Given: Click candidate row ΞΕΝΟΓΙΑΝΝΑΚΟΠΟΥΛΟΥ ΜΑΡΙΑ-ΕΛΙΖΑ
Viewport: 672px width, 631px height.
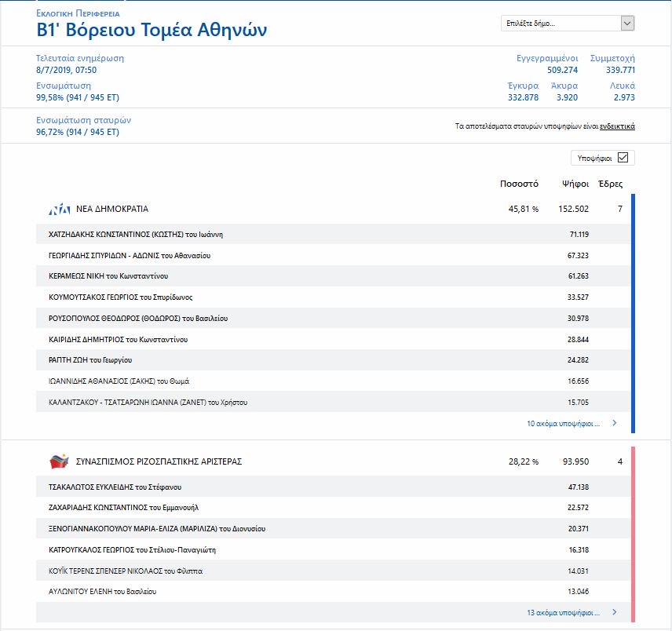Looking at the screenshot, I should [333, 529].
